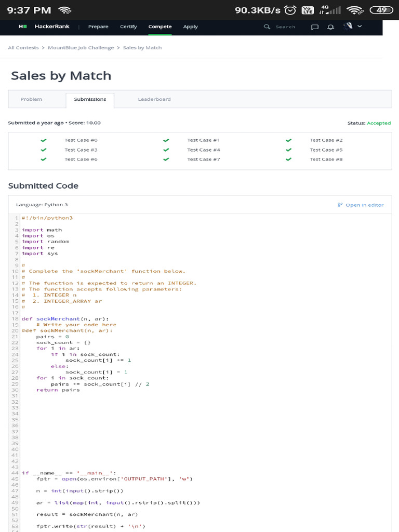399x532 pixels.
Task: Click the Open in editor link
Action: tap(364, 205)
